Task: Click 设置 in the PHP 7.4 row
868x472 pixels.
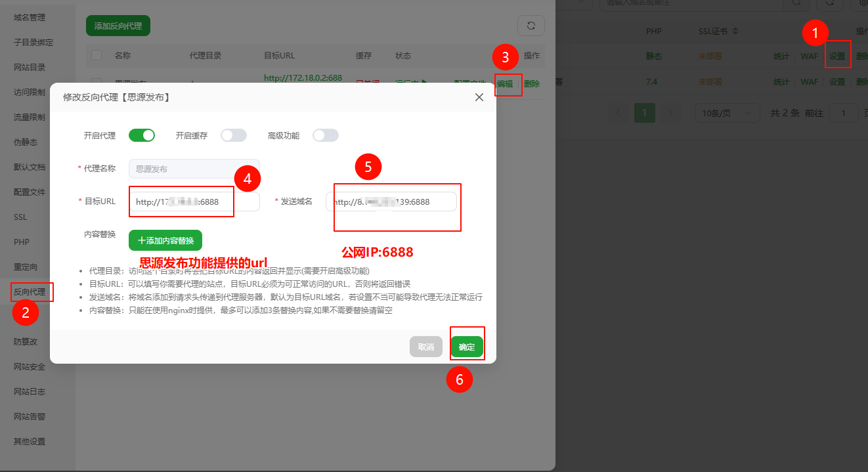Action: pos(837,82)
